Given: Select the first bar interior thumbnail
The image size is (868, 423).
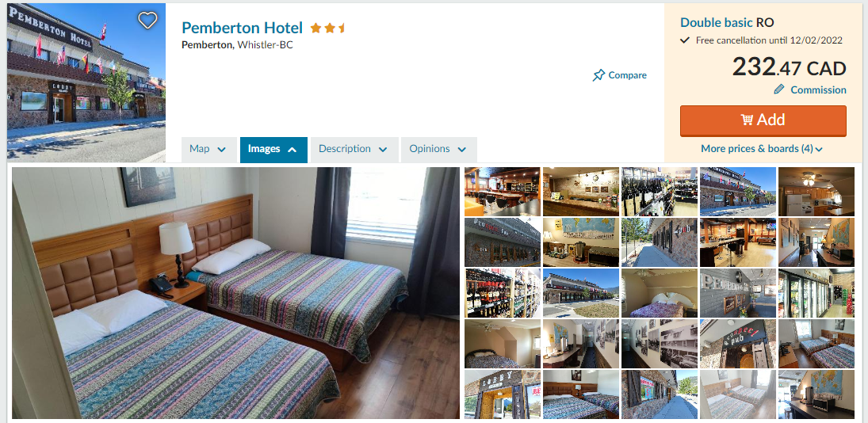Looking at the screenshot, I should [x=502, y=192].
